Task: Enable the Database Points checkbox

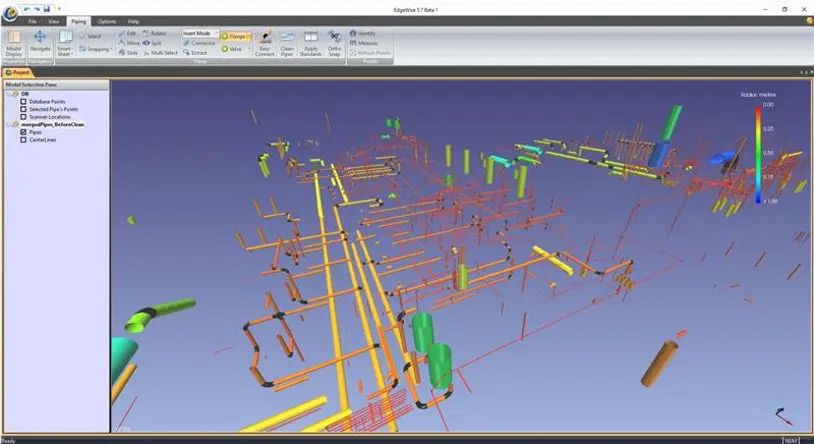Action: click(23, 102)
